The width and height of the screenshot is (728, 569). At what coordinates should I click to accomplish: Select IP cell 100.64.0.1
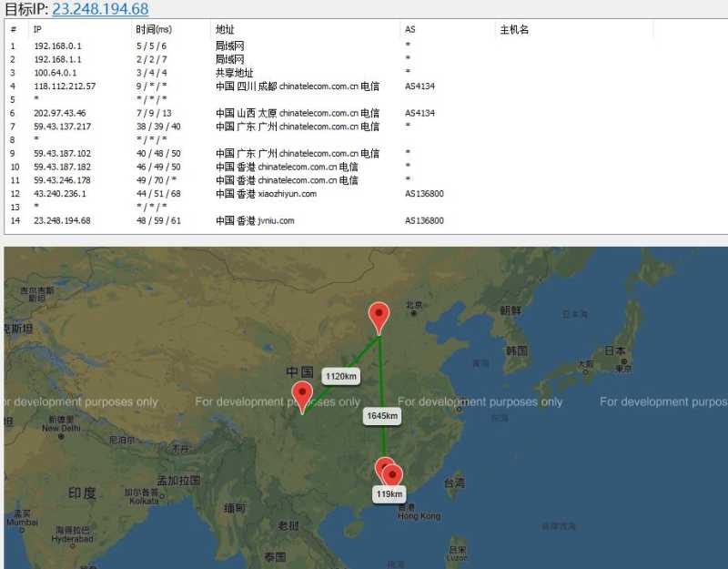click(x=56, y=73)
